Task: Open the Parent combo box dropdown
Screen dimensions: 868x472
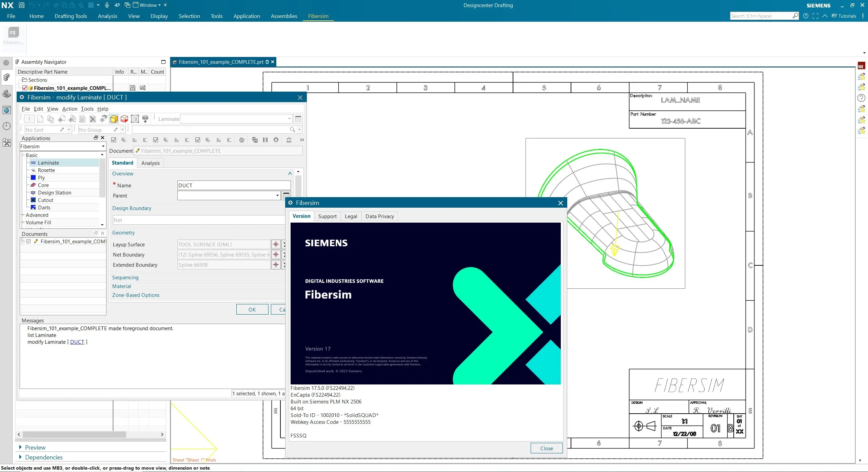Action: 277,195
